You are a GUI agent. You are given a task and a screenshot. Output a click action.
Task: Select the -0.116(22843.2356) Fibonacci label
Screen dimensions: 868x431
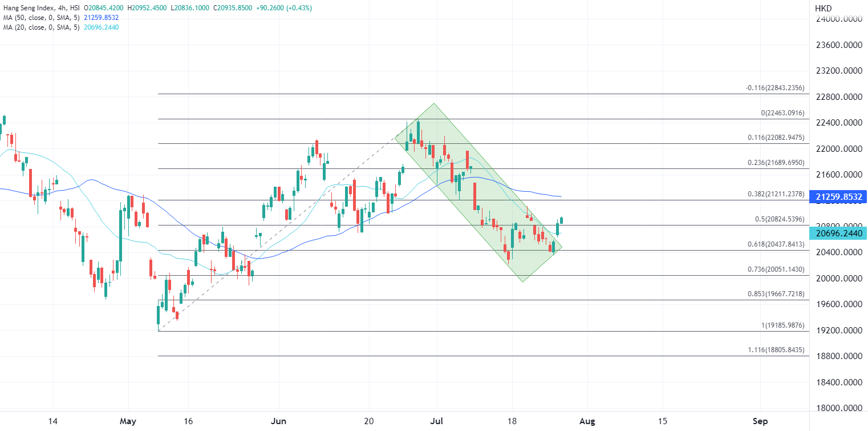point(775,88)
